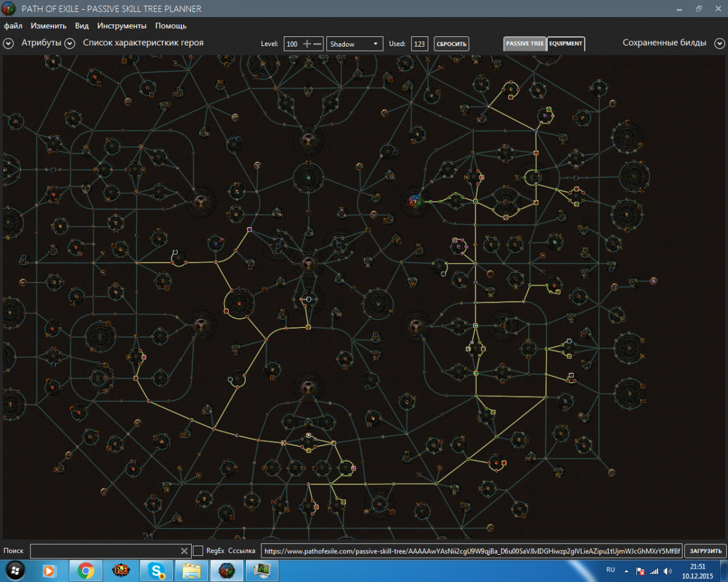Viewport: 728px width, 582px height.
Task: Click the 'Used:' label
Action: point(397,44)
